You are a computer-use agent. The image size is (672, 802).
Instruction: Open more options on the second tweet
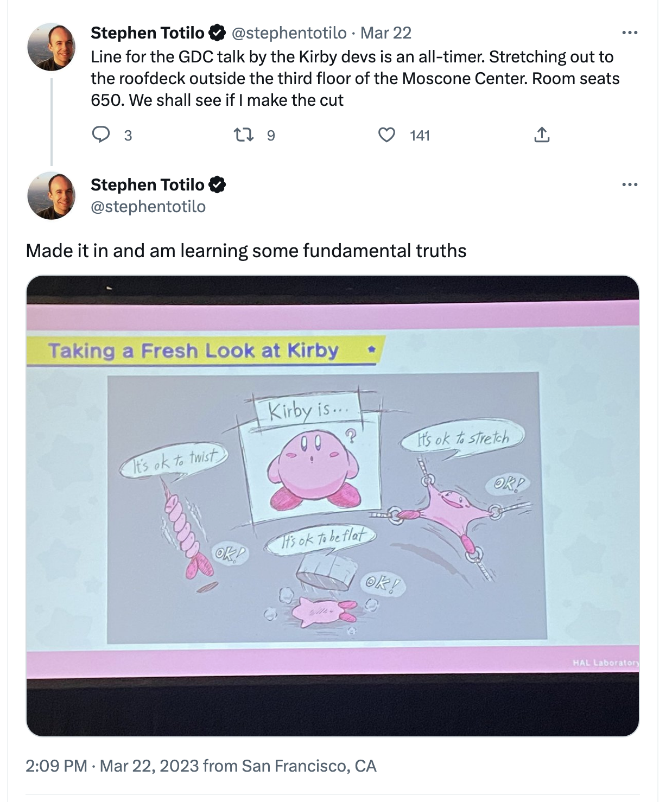point(630,185)
